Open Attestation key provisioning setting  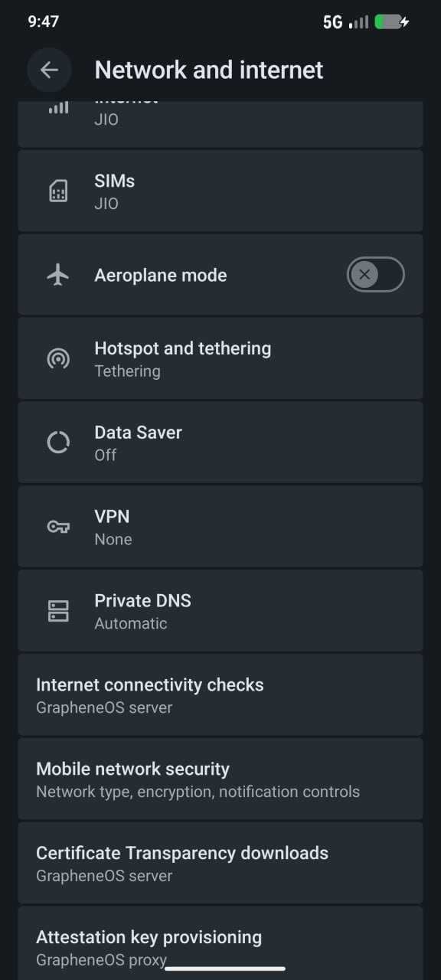pos(220,943)
